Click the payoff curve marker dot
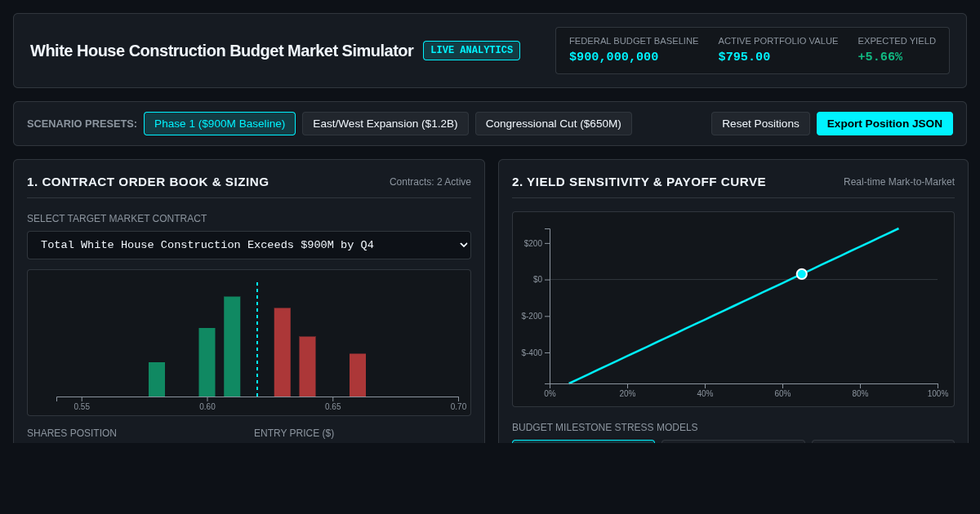 pos(802,274)
